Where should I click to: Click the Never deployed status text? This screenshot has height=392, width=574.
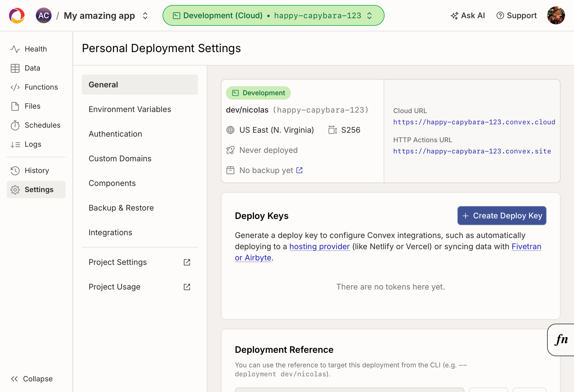click(x=269, y=150)
